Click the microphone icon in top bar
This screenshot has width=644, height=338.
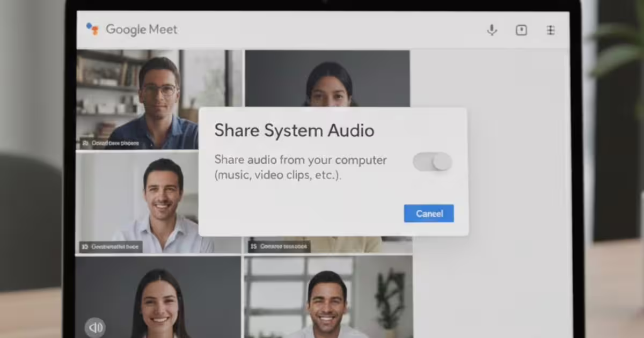pyautogui.click(x=492, y=30)
